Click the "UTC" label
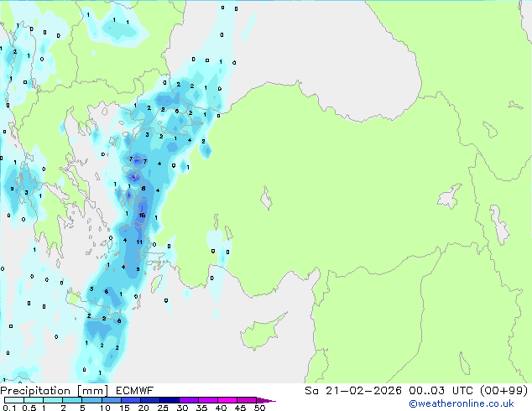532x411 pixels. pos(463,391)
